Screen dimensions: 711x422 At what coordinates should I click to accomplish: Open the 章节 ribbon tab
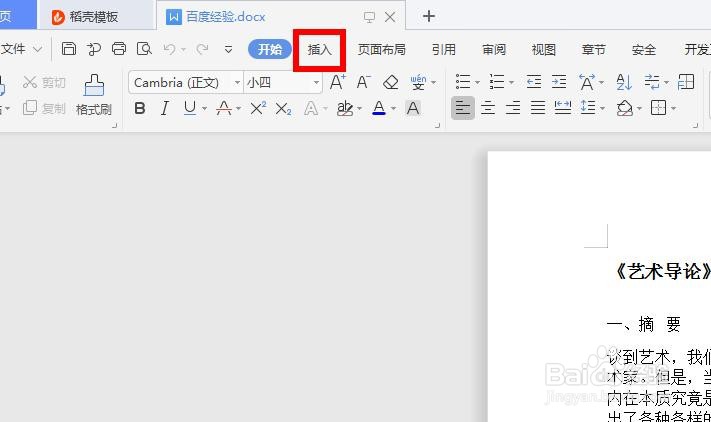pyautogui.click(x=594, y=49)
